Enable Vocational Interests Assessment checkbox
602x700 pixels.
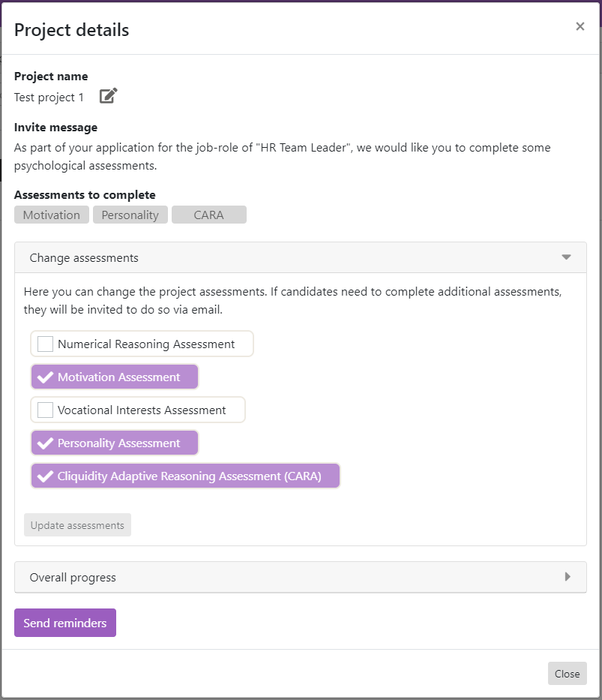(x=46, y=410)
